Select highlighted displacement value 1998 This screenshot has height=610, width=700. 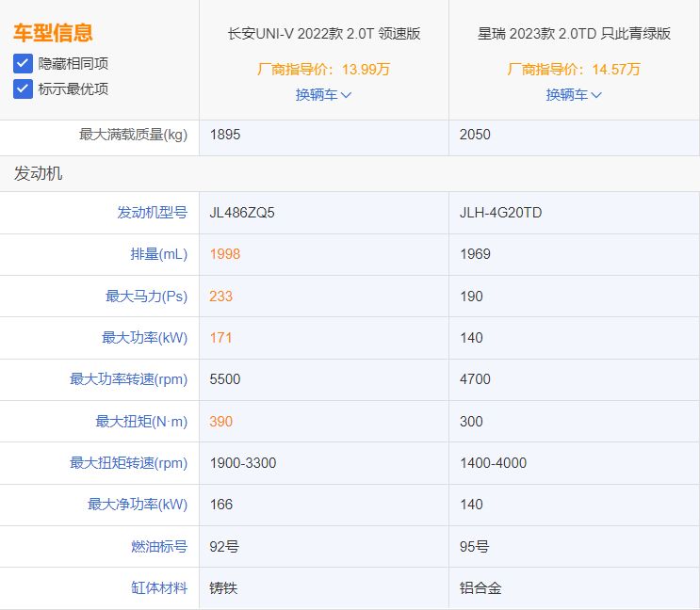coord(225,254)
